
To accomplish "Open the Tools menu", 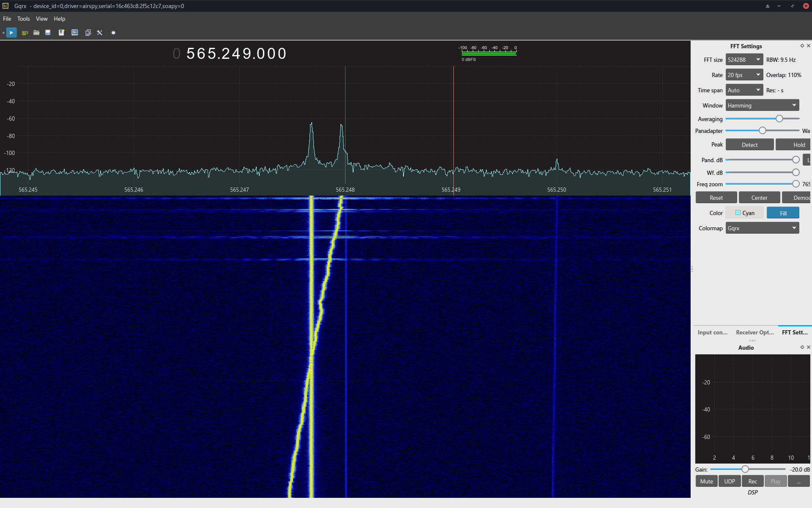I will 23,19.
